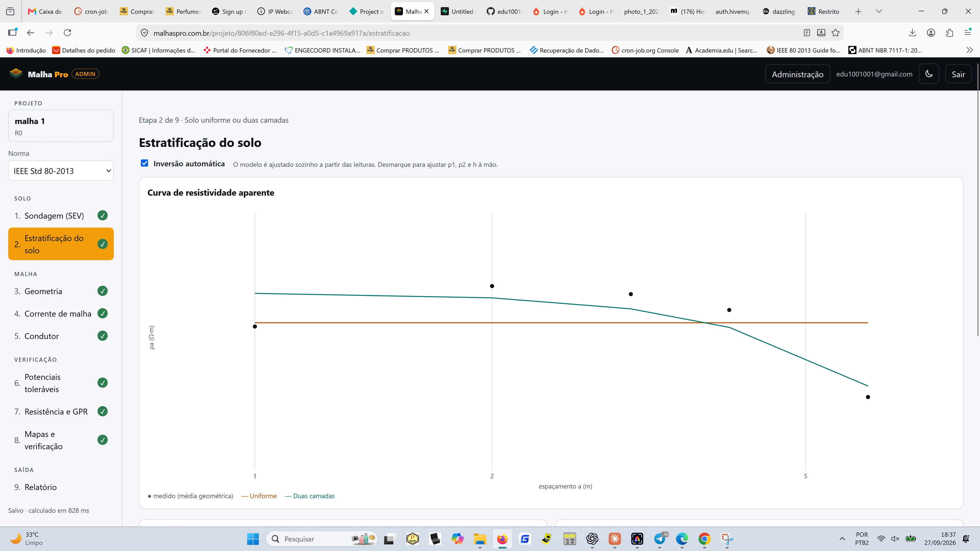Viewport: 980px width, 551px height.
Task: Open step 3 Geometria
Action: (61, 291)
